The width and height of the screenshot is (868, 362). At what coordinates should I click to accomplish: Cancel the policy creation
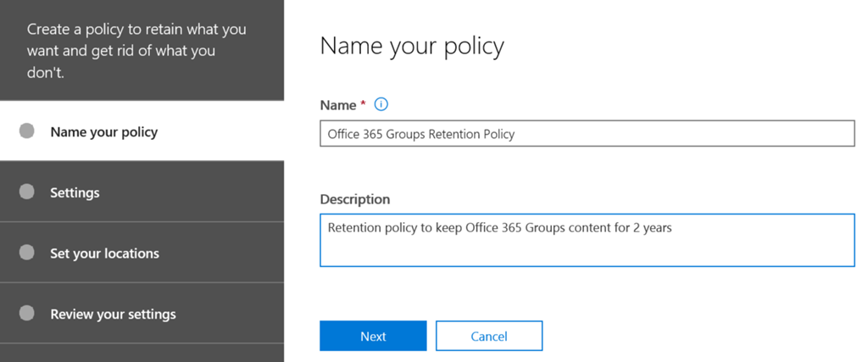(x=488, y=336)
